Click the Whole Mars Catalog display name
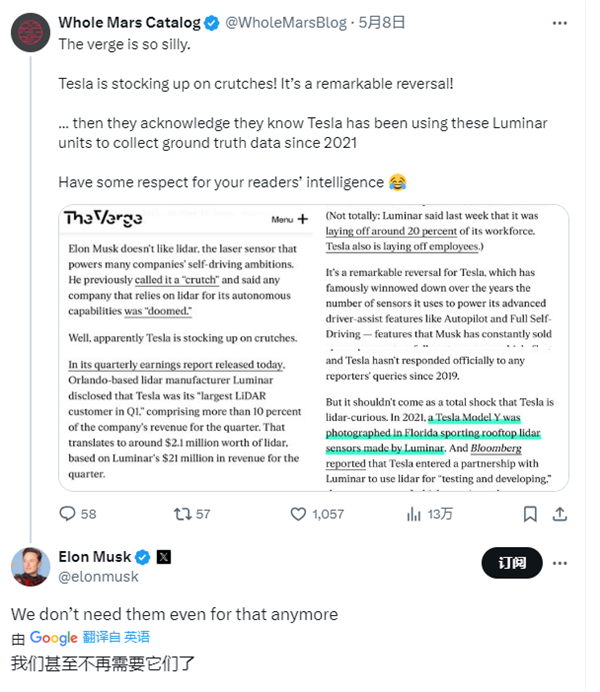 click(130, 22)
